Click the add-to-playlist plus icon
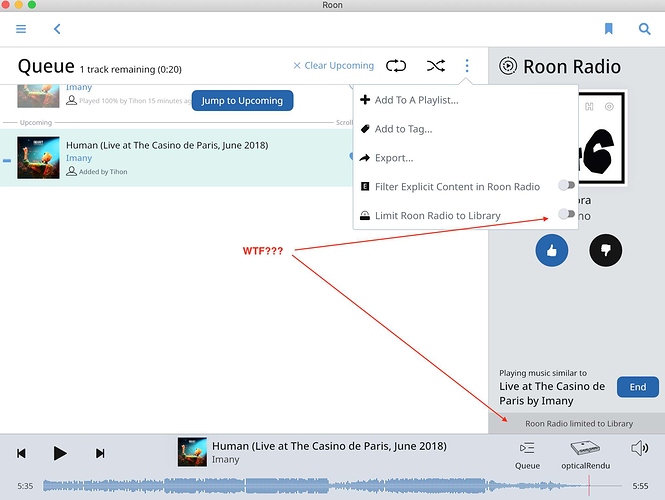Viewport: 665px width, 500px height. coord(365,100)
